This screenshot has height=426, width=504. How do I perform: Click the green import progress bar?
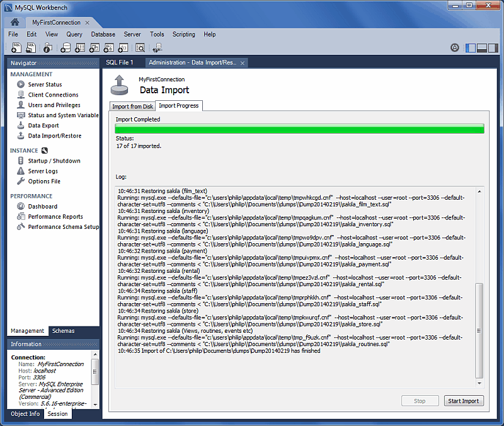coord(300,129)
